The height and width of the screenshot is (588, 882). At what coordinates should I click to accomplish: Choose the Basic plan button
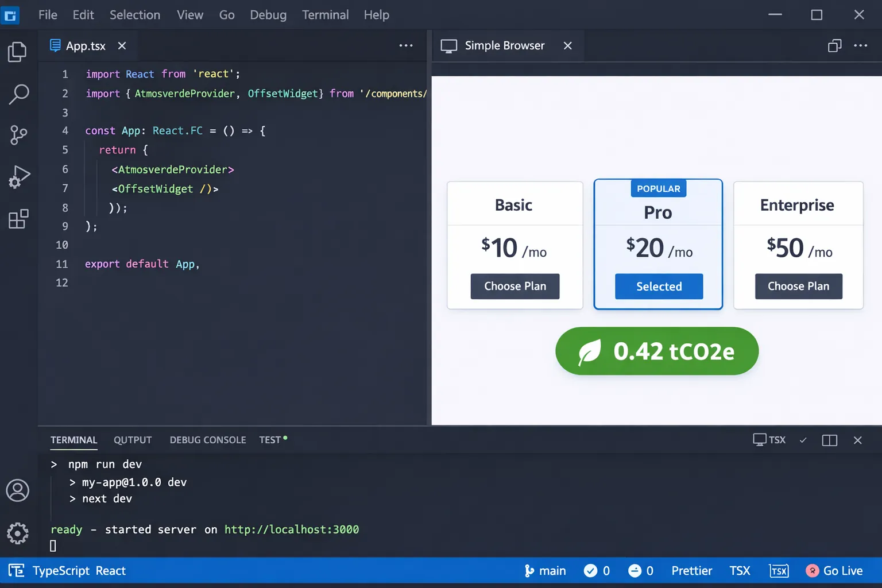[515, 286]
